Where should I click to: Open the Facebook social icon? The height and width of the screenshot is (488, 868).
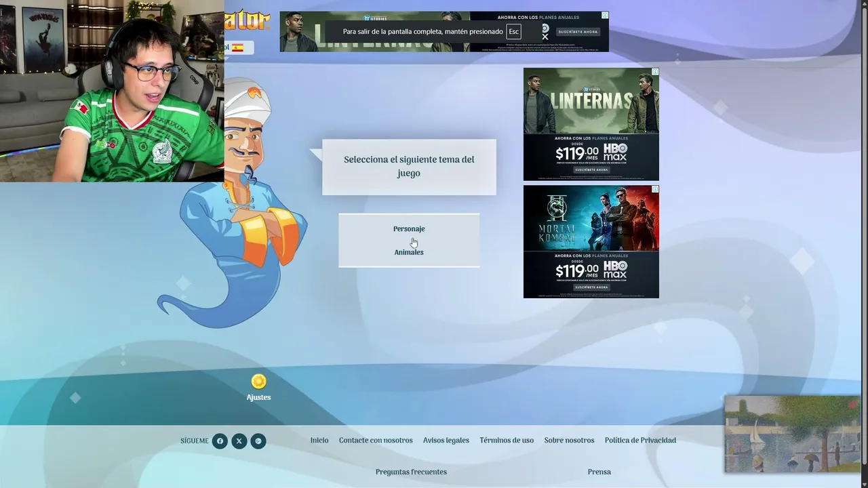click(220, 441)
